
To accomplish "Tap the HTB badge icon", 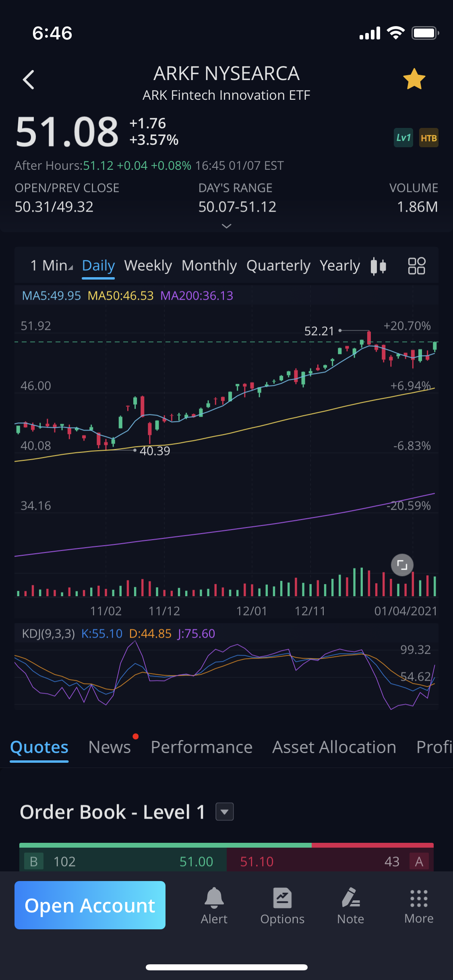I will [428, 138].
